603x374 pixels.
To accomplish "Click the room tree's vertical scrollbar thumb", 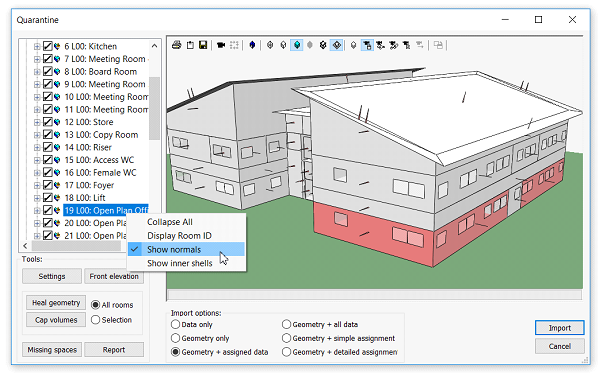I will [155, 108].
